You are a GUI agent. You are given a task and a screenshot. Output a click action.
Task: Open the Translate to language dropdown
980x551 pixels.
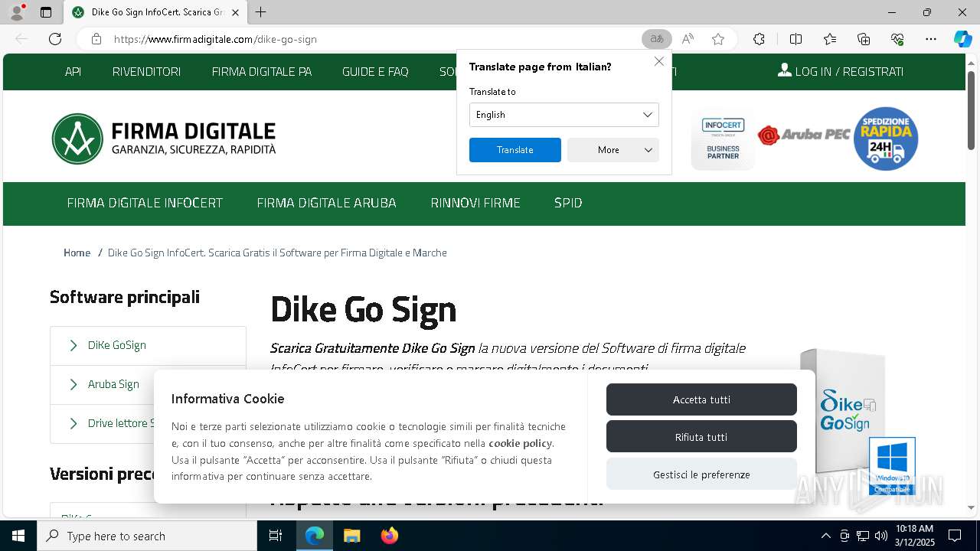pyautogui.click(x=563, y=115)
